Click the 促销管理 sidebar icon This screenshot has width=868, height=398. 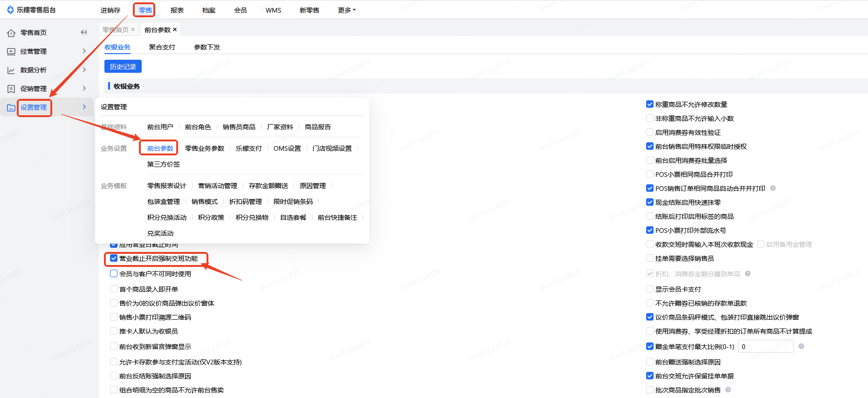[x=11, y=89]
